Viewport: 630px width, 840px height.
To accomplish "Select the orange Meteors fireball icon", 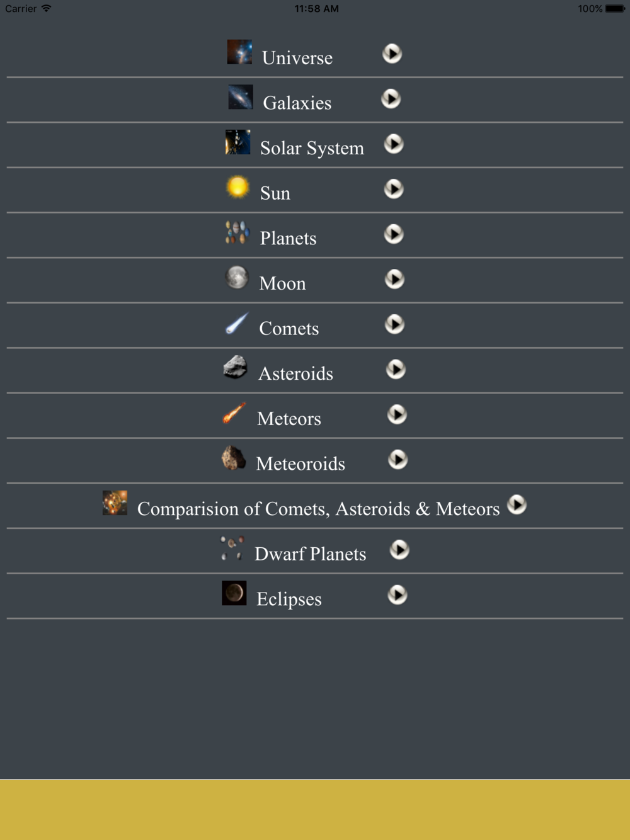I will pos(234,413).
